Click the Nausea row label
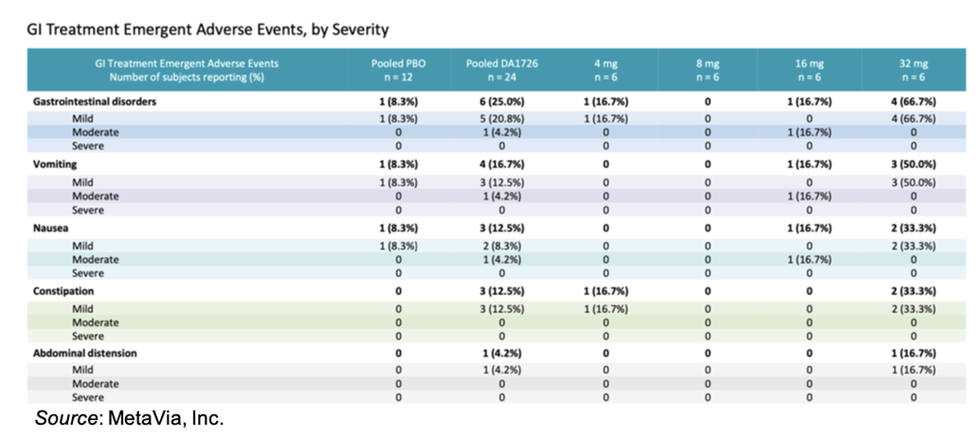Viewport: 980px width, 437px height. click(50, 228)
